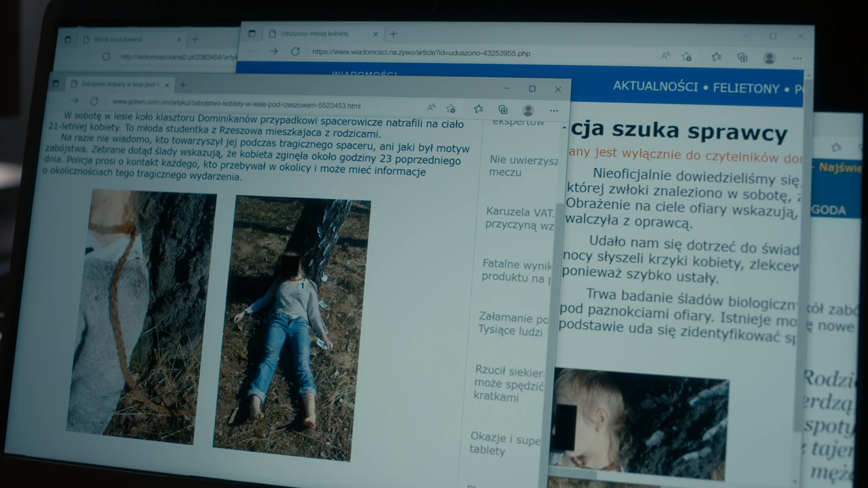Screen dimensions: 868x488
Task: Open new tab in gotem.com window
Action: pos(182,85)
